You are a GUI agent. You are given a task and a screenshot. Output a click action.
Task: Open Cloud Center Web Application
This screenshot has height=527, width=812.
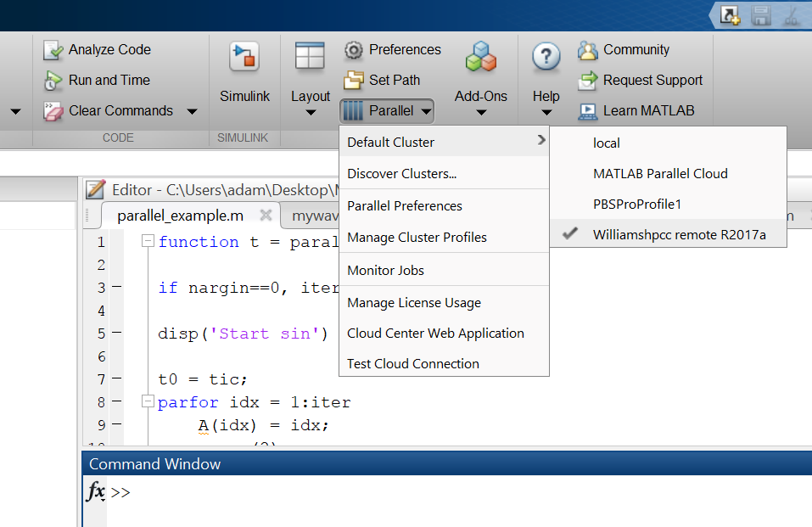pyautogui.click(x=444, y=334)
